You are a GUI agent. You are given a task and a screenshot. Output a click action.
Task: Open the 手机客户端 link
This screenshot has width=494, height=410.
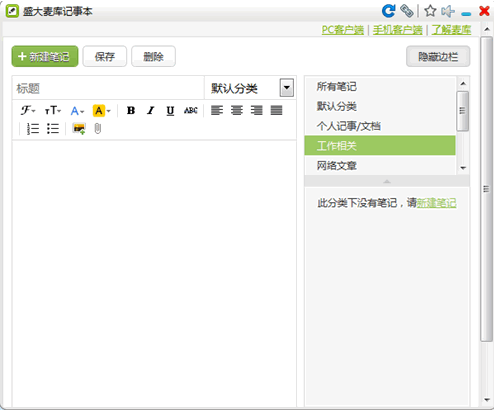pos(397,30)
